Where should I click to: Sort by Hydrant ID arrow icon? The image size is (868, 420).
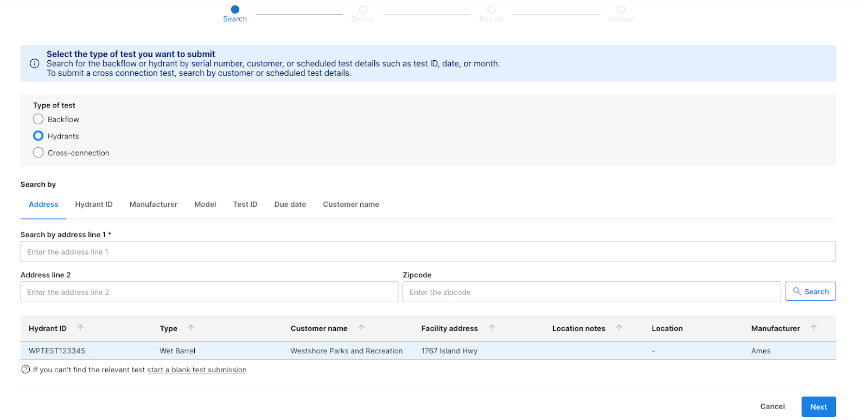[80, 328]
